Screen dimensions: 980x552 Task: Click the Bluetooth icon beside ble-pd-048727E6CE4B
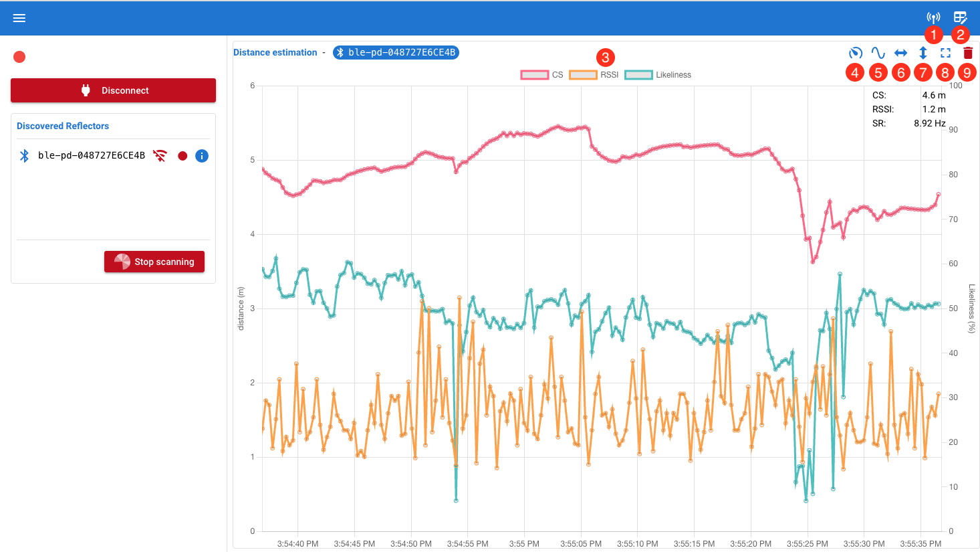tap(24, 155)
